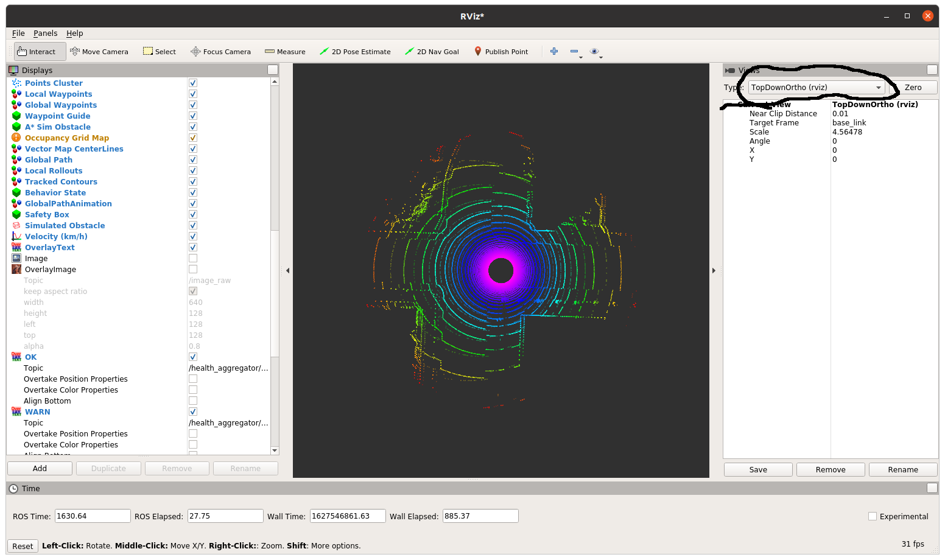The height and width of the screenshot is (560, 945).
Task: Select the 2D Pose Estimate tool
Action: (x=355, y=51)
